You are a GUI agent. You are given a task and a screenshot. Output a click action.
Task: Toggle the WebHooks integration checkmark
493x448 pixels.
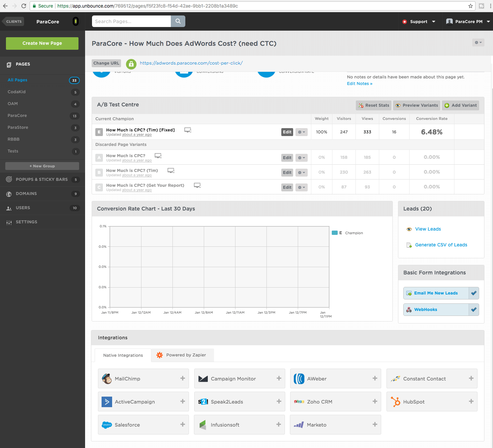(x=474, y=310)
